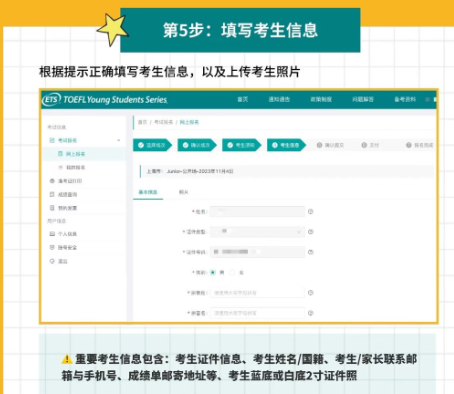
Task: Click the 考生信息 current step
Action: tap(286, 145)
